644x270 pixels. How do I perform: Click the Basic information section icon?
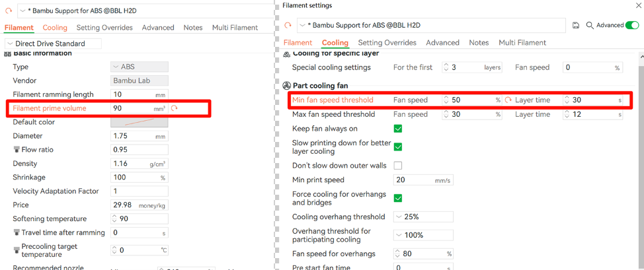pos(8,53)
